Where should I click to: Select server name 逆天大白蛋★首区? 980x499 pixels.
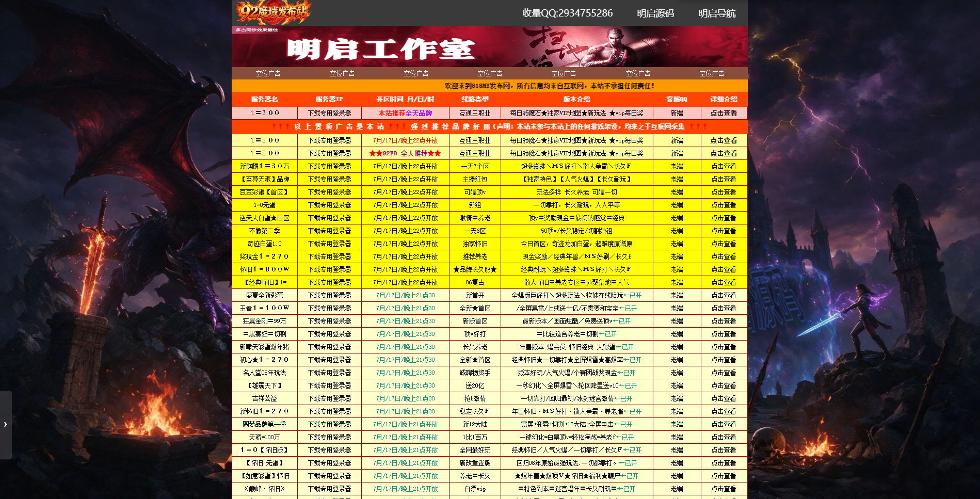265,218
